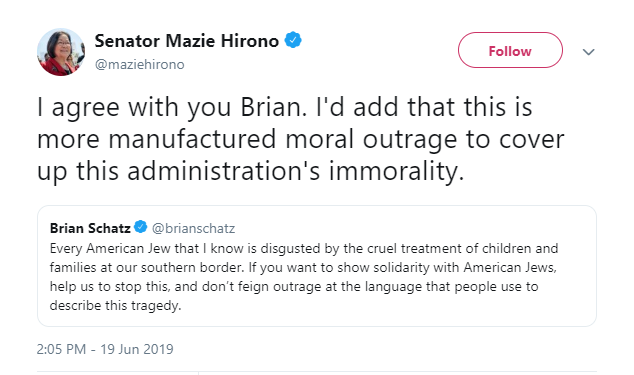Click the verified badge beside Brian Schatz

(x=141, y=227)
